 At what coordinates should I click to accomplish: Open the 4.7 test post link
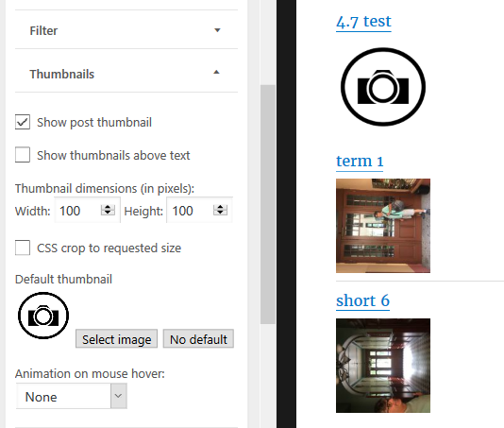pyautogui.click(x=363, y=22)
